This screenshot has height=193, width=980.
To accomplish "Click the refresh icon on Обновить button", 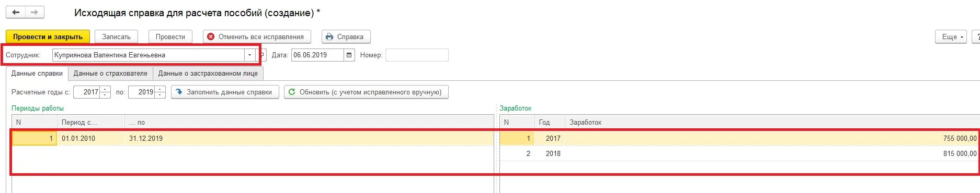I will click(292, 92).
